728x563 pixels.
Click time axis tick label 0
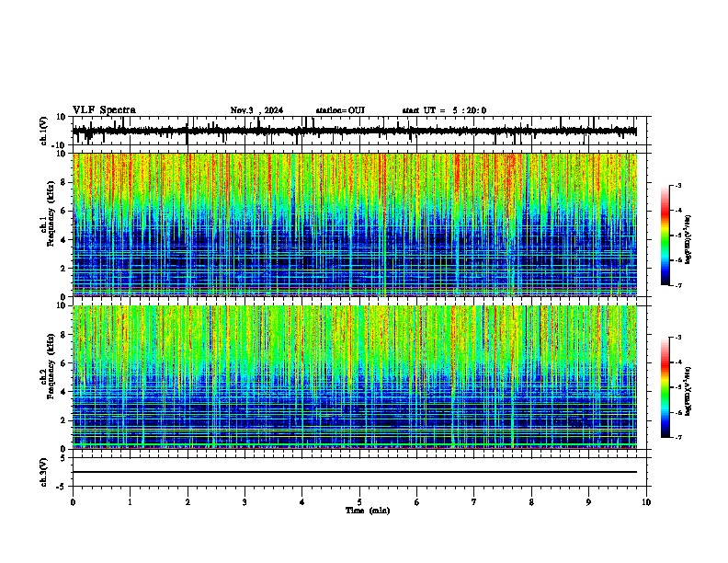(x=73, y=502)
